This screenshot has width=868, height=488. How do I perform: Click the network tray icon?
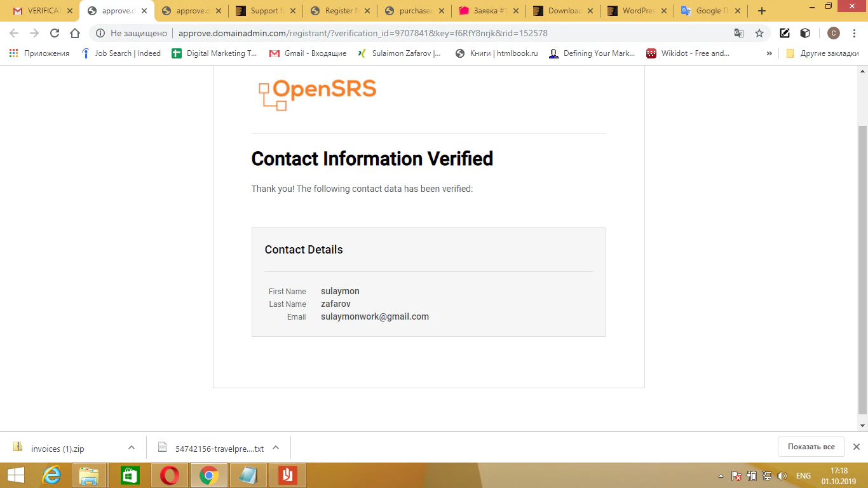767,476
